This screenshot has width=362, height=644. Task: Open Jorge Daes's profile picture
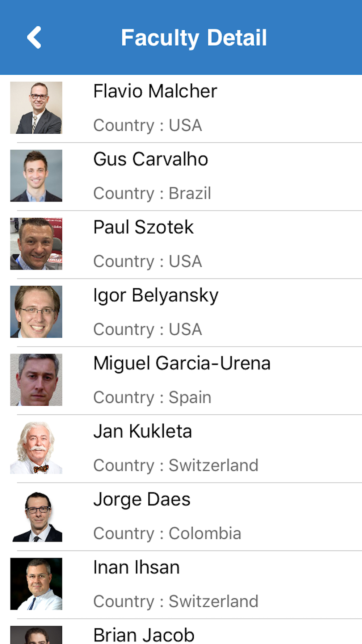tap(36, 516)
